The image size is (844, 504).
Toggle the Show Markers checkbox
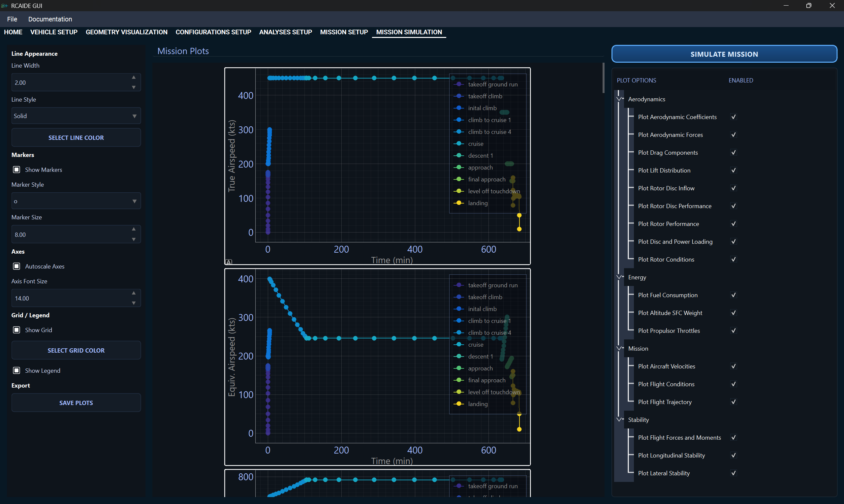tap(16, 170)
